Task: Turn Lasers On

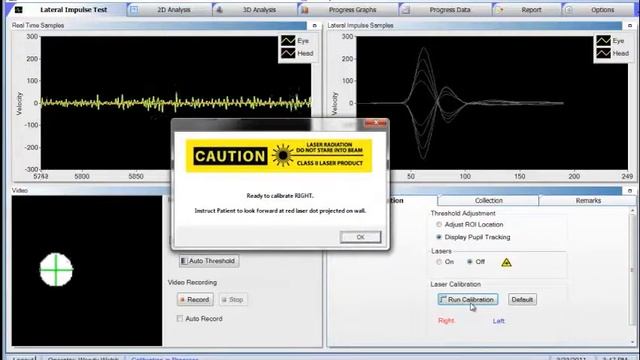Action: pyautogui.click(x=445, y=262)
